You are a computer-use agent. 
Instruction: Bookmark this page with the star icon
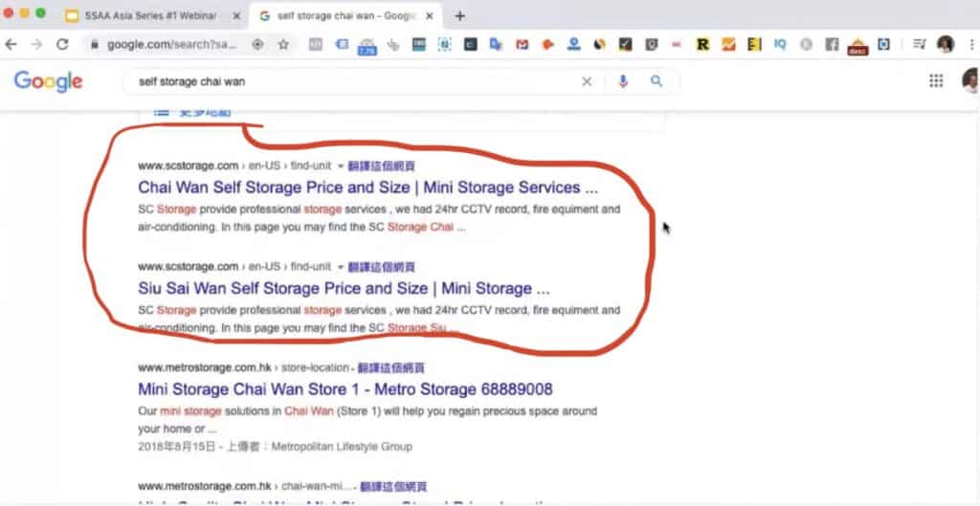click(x=283, y=44)
